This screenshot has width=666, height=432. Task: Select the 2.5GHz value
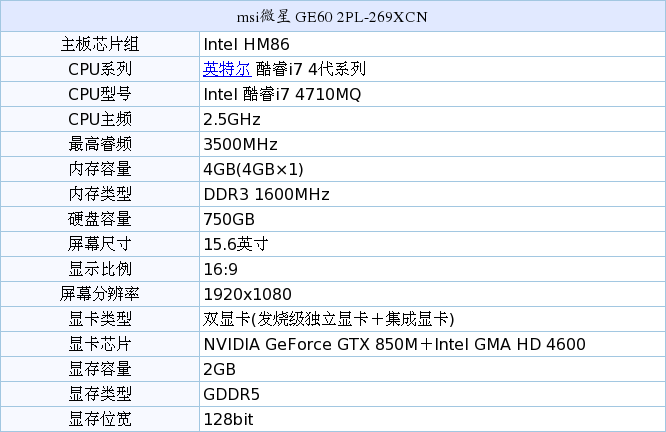[232, 119]
